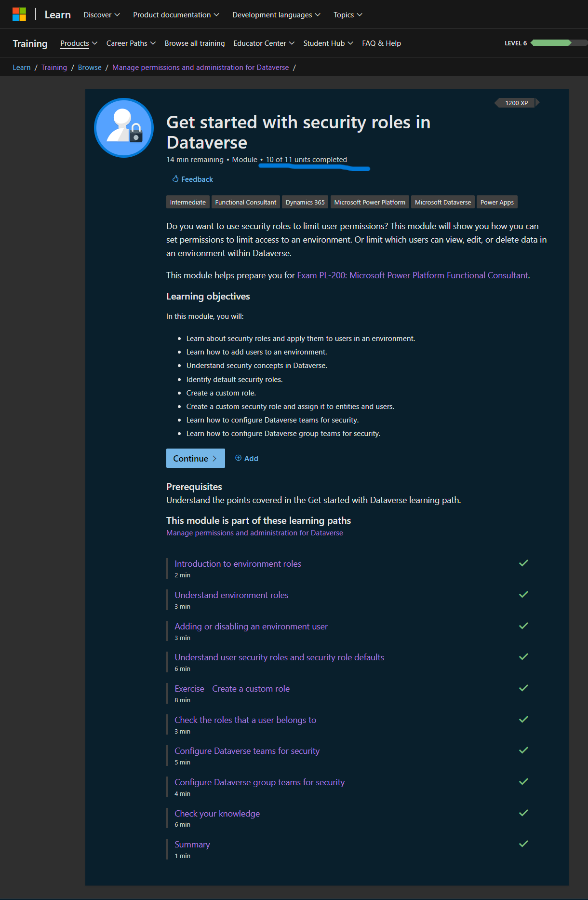This screenshot has height=900, width=588.
Task: Open Adding or disabling an environment user
Action: coord(251,627)
